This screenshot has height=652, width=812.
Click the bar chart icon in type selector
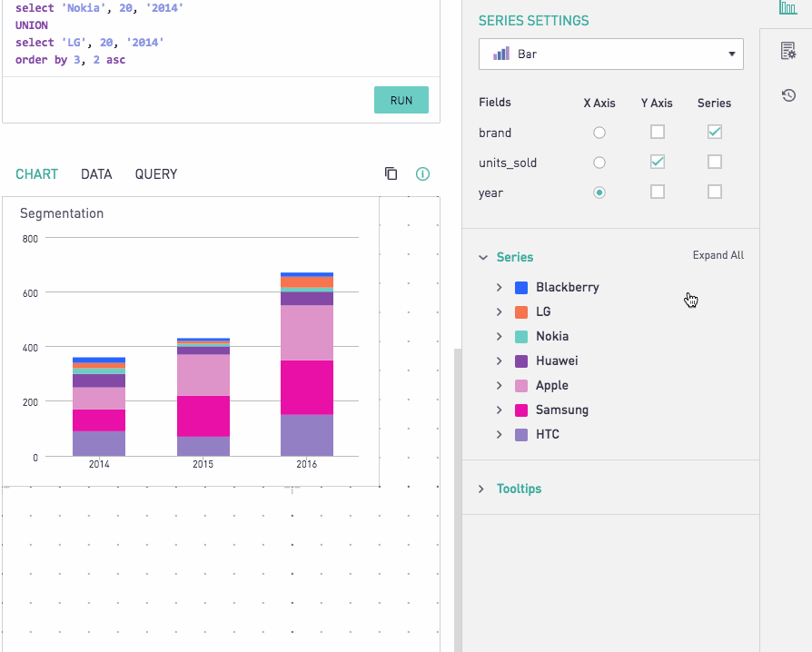coord(500,54)
